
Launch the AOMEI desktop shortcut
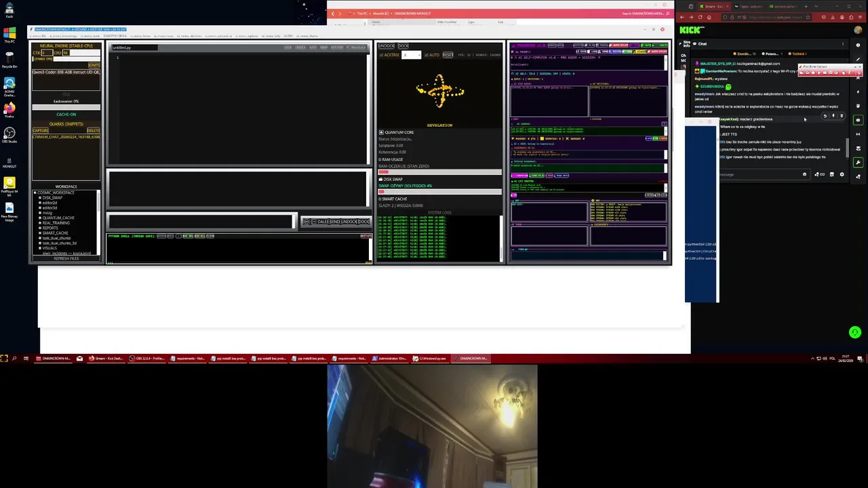9,86
